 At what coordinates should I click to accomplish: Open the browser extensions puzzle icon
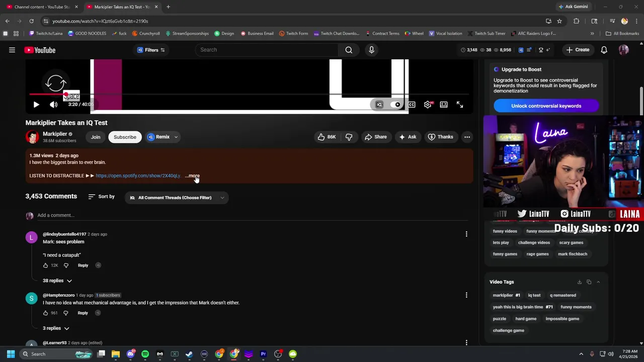coord(577,21)
